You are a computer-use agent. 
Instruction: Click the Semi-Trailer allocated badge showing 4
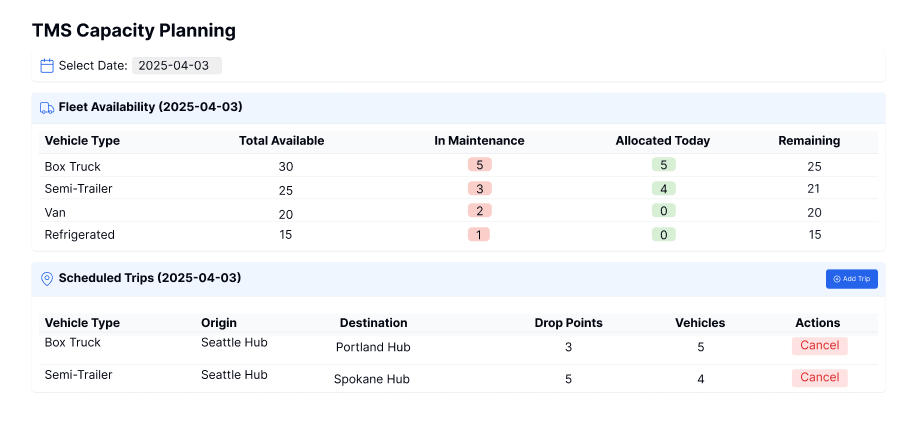coord(663,188)
